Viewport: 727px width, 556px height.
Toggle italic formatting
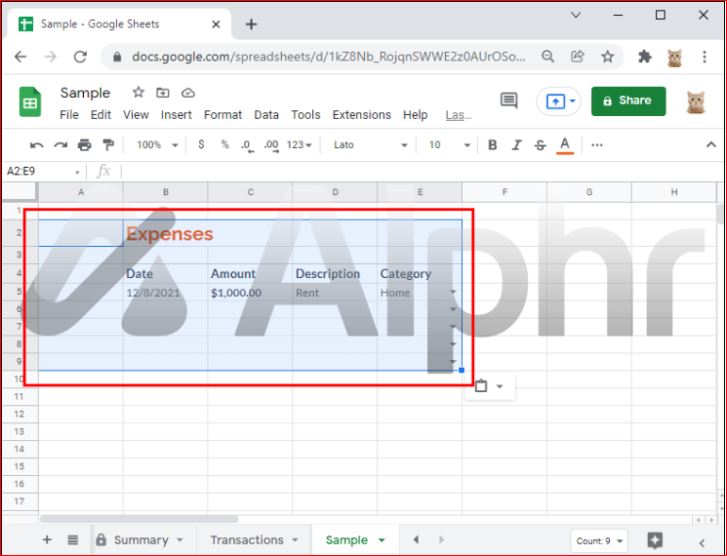pyautogui.click(x=517, y=145)
